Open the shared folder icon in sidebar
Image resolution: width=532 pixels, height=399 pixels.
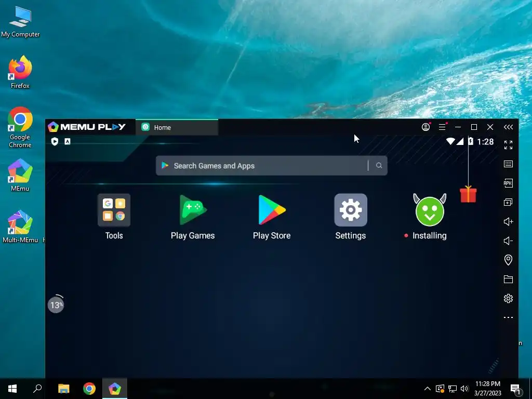click(508, 279)
